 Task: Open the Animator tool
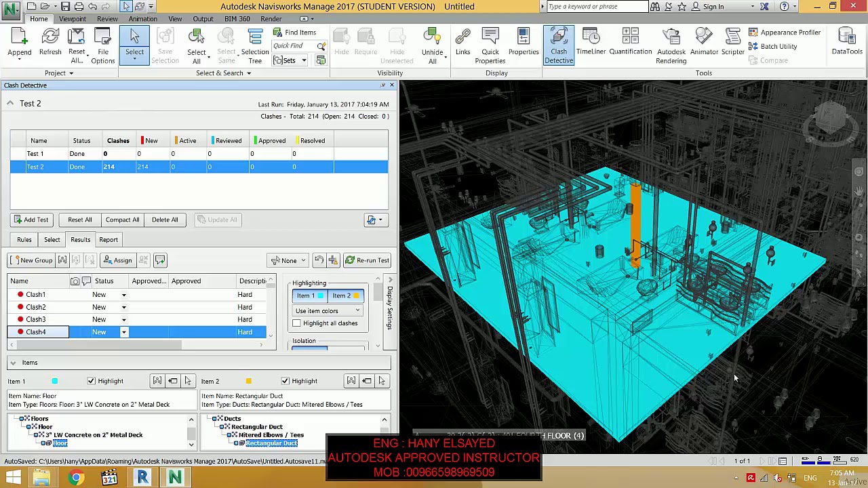click(x=704, y=42)
